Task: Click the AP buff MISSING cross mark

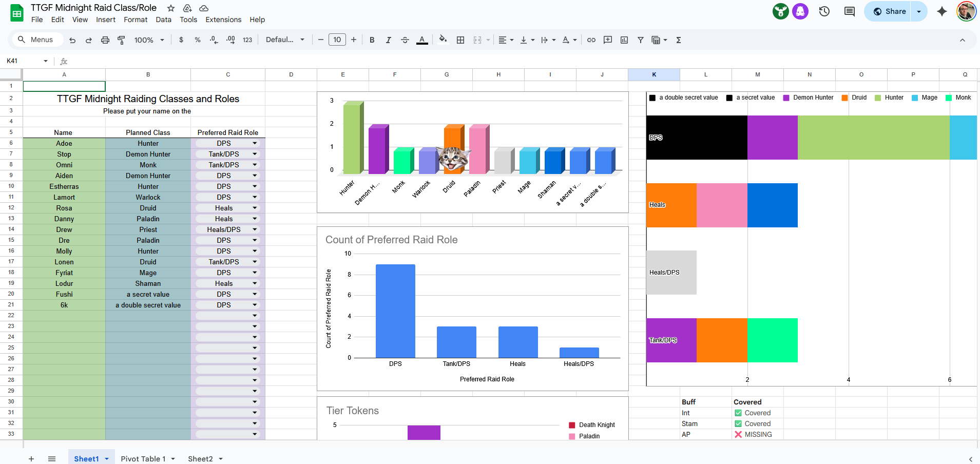Action: click(738, 435)
